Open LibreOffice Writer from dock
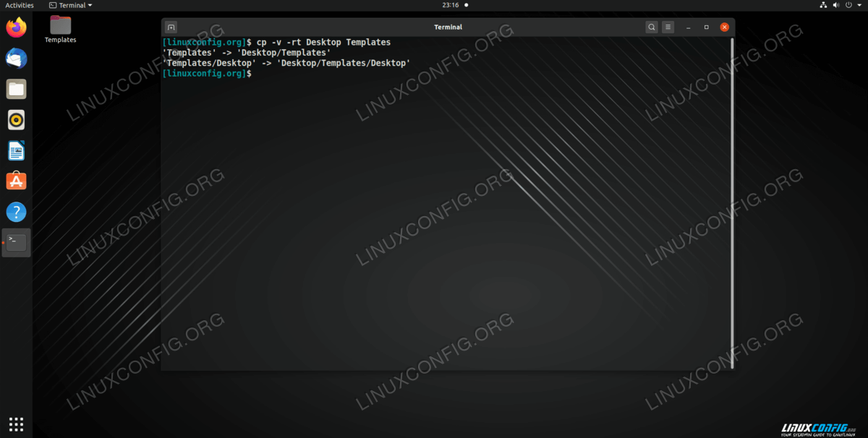The height and width of the screenshot is (438, 868). pos(16,150)
